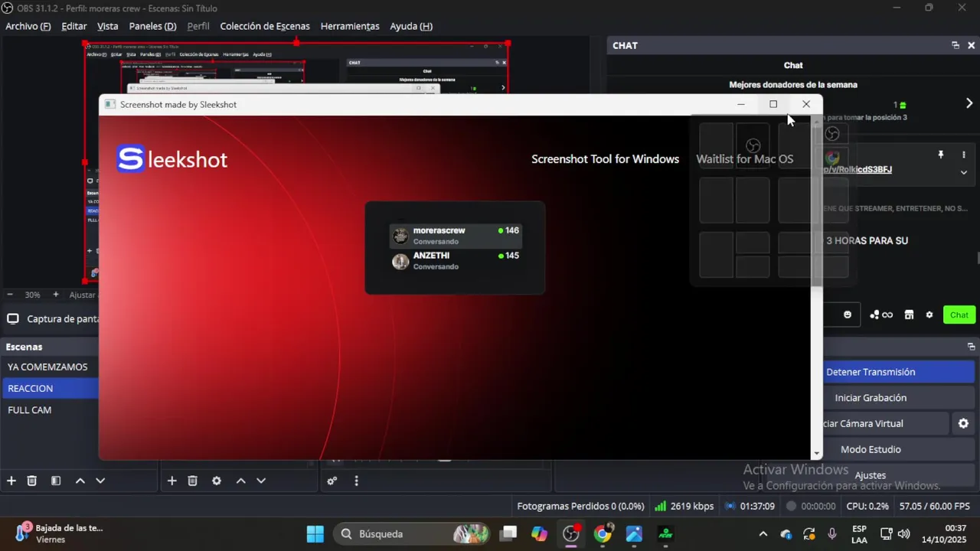Open audio mixer advanced properties gears icon
980x551 pixels.
[332, 481]
